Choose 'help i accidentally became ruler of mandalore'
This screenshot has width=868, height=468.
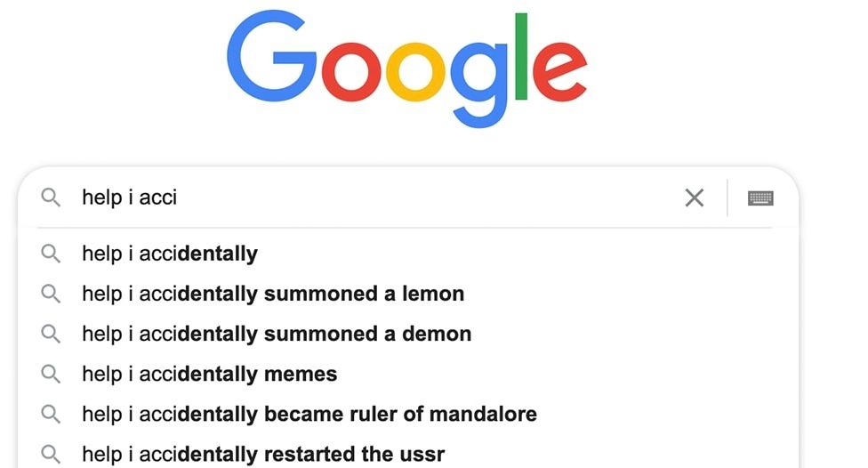[309, 414]
